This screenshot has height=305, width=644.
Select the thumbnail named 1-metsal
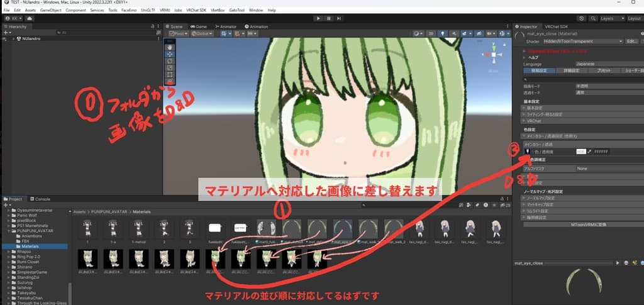click(x=138, y=232)
